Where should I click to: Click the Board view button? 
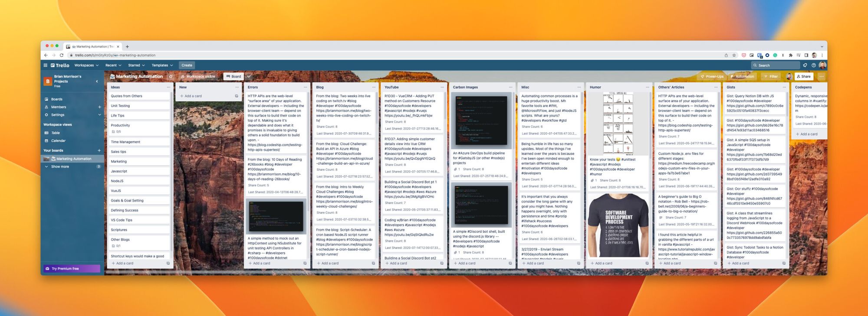(x=233, y=76)
